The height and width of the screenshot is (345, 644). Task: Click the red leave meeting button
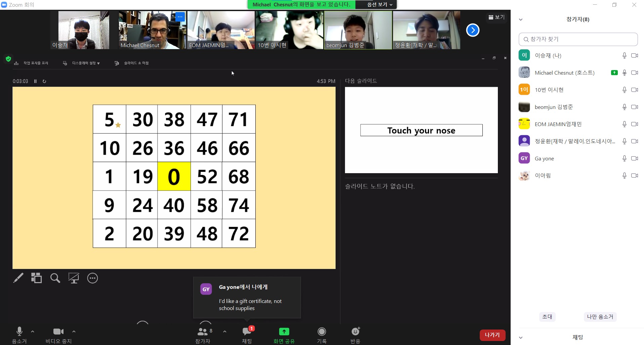(x=492, y=335)
